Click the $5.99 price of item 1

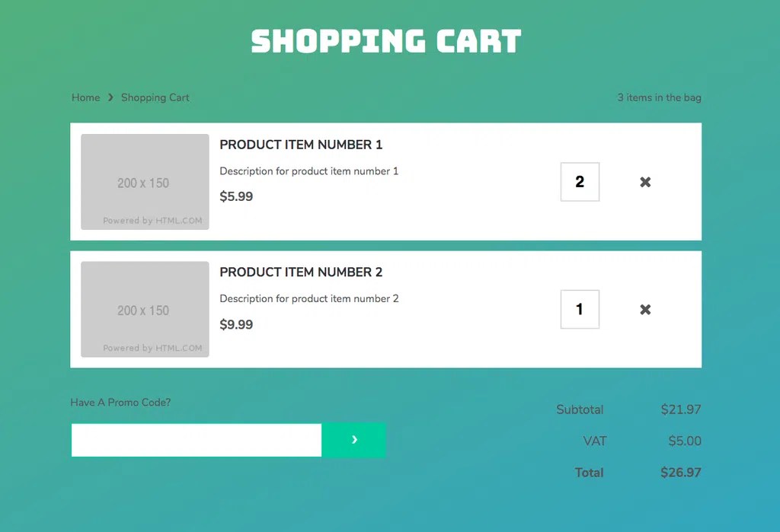(x=236, y=196)
